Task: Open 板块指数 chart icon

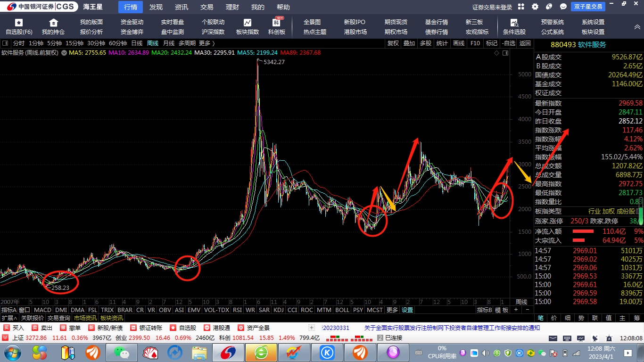Action: pyautogui.click(x=248, y=23)
